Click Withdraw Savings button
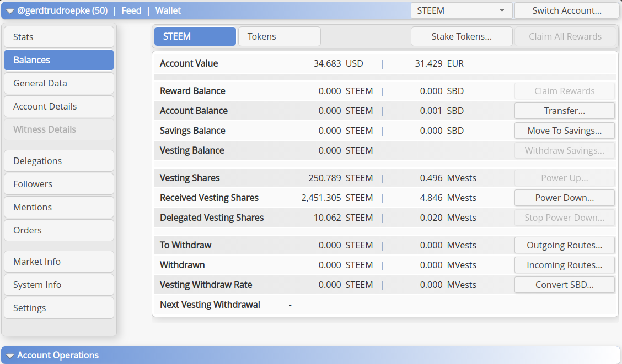 565,150
